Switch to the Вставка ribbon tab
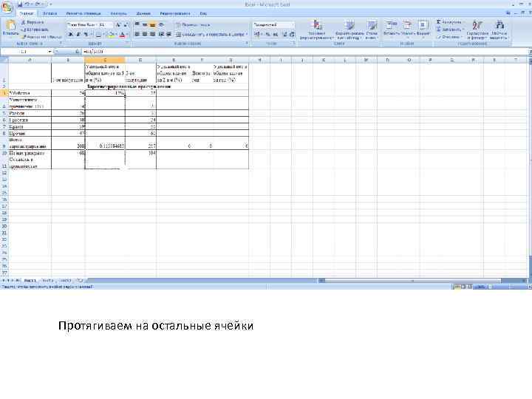Screen dimensions: 532x399 [50, 13]
